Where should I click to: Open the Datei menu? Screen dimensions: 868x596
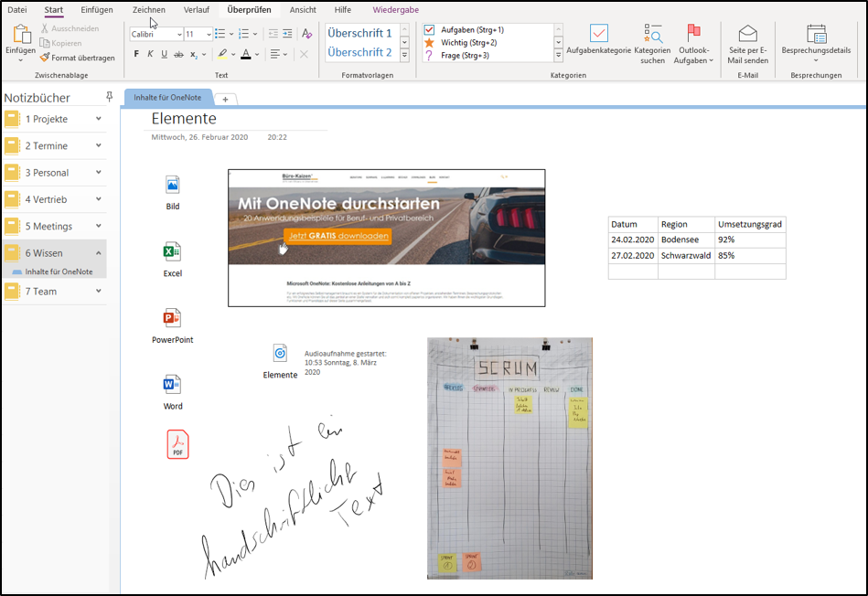click(17, 10)
